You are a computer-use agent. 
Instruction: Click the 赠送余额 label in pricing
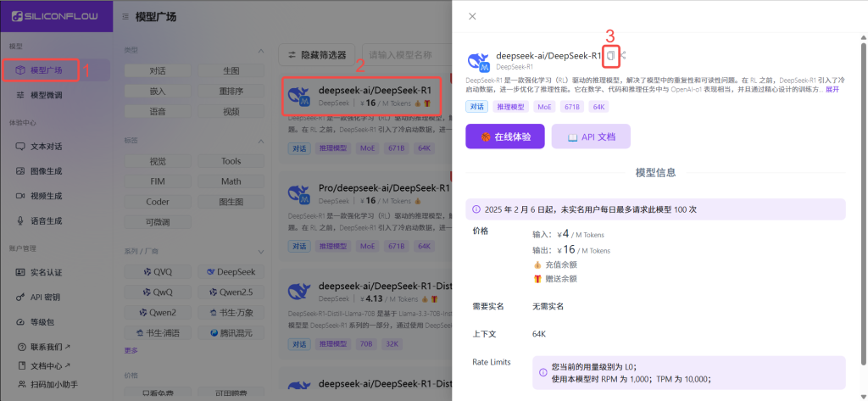(561, 279)
